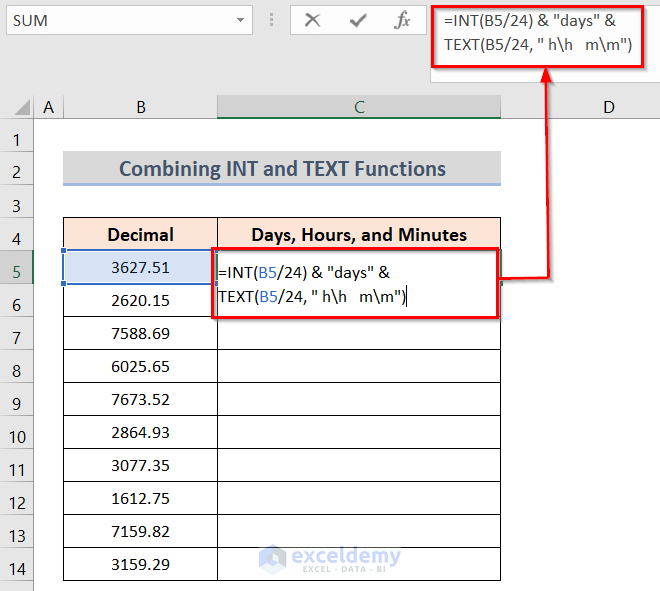Screen dimensions: 660x591
Task: Select empty cell C12 beside 1612.75
Action: [x=359, y=498]
